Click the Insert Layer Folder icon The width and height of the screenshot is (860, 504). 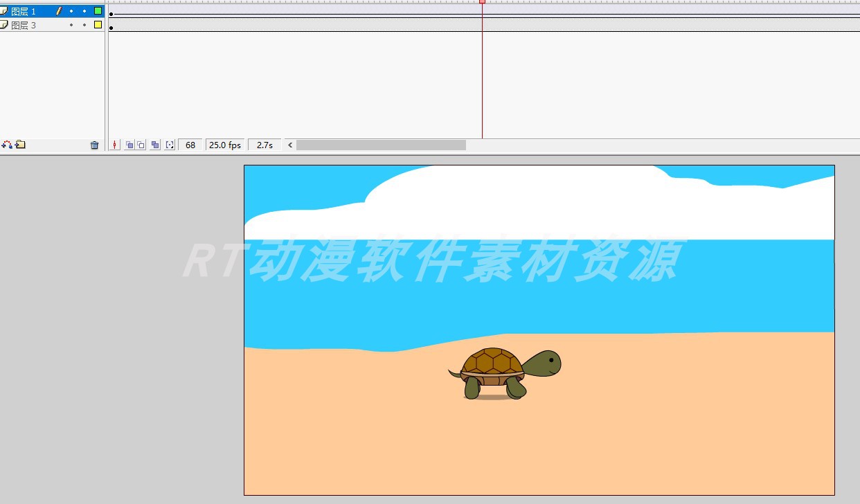pyautogui.click(x=19, y=145)
